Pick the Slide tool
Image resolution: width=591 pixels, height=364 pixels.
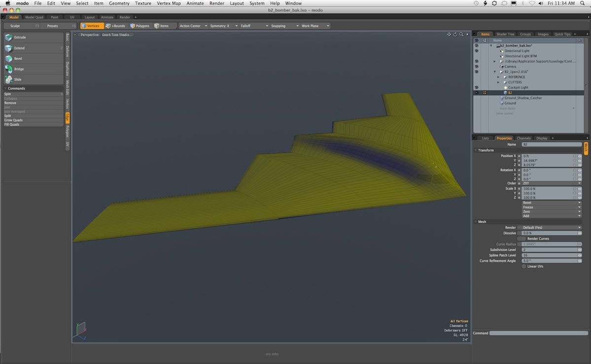(x=17, y=79)
